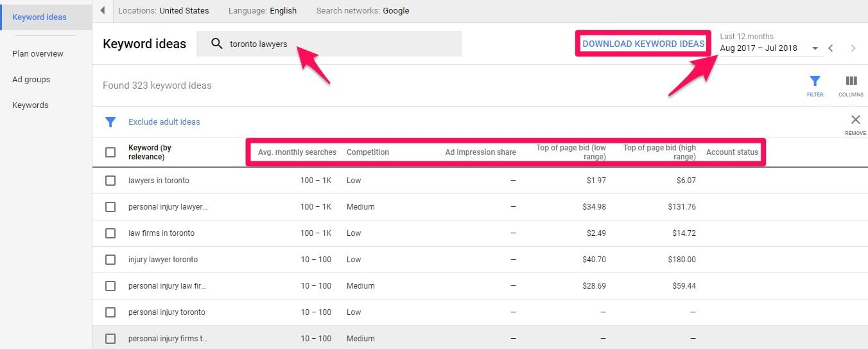This screenshot has height=349, width=868.
Task: Sort by Competition column header
Action: coord(368,152)
